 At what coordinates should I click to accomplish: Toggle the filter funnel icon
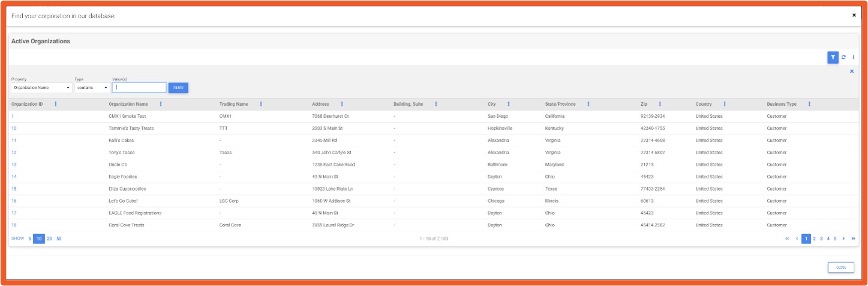tap(833, 57)
